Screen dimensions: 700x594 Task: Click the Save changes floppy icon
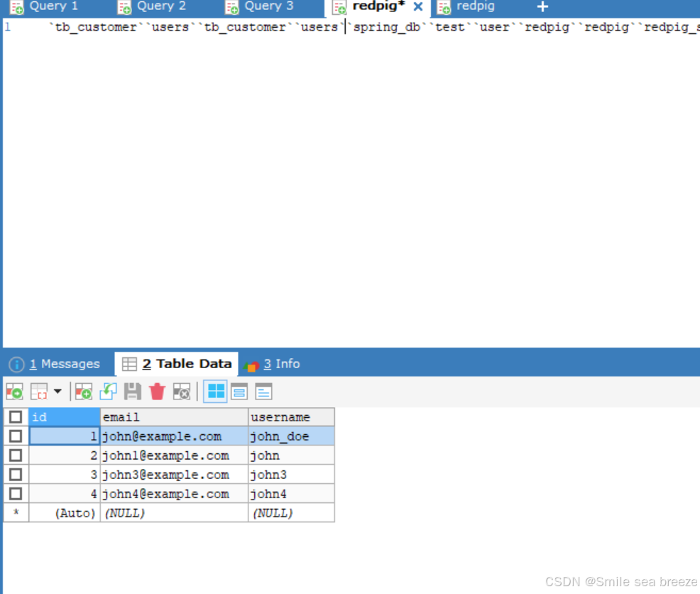tap(133, 392)
